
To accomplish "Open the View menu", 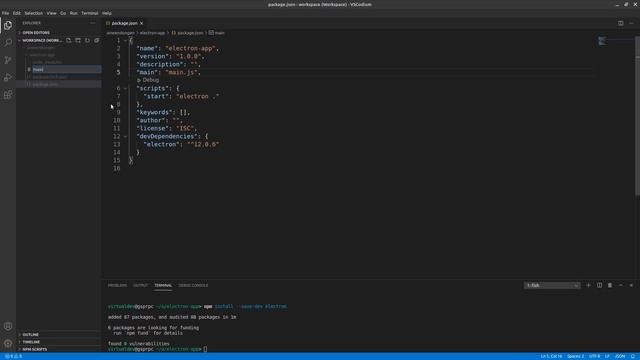I will [x=51, y=13].
